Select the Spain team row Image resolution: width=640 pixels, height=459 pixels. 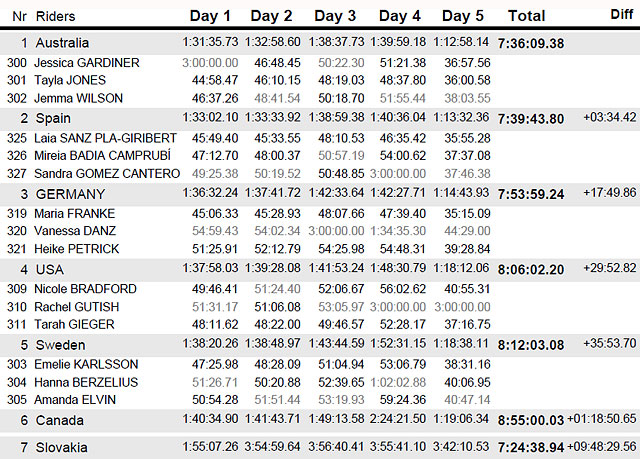tap(320, 118)
